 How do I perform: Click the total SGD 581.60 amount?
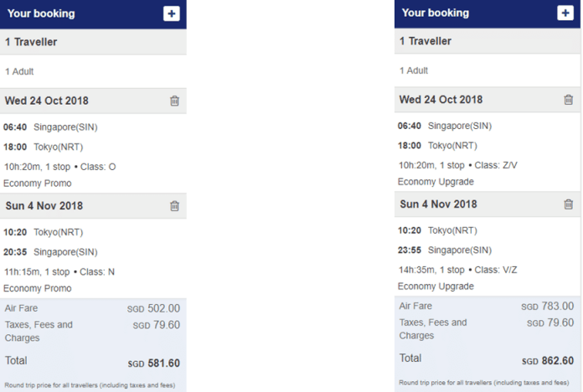(153, 363)
